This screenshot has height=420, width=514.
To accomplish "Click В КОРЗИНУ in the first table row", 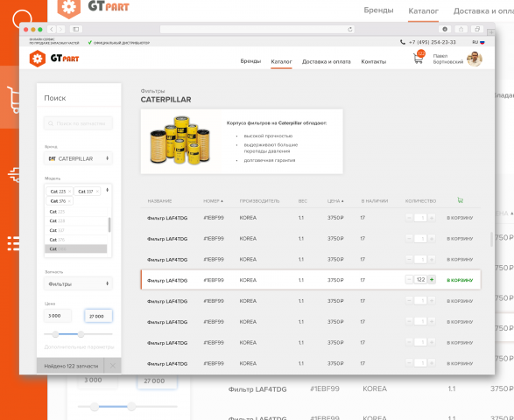I will (x=460, y=218).
